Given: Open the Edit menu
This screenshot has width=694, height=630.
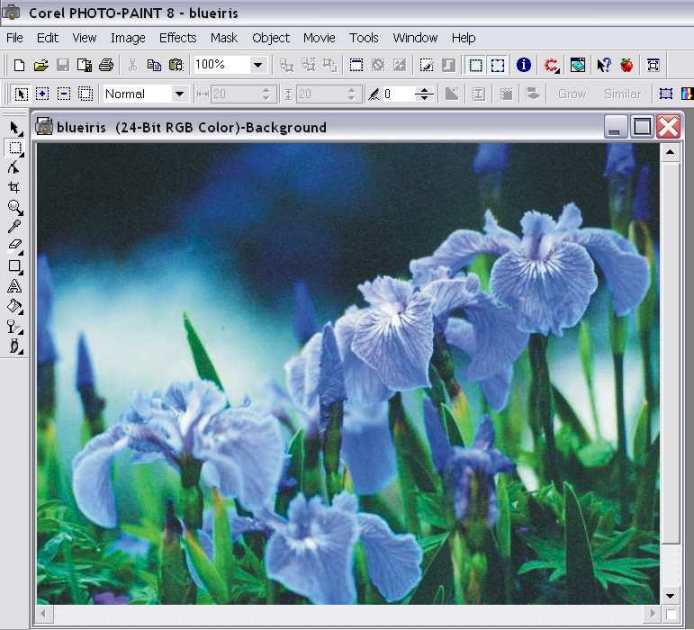Looking at the screenshot, I should 47,38.
